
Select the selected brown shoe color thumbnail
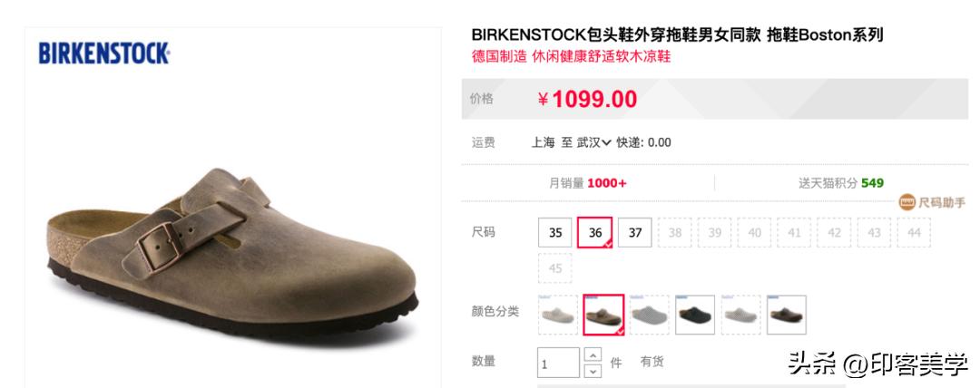pos(603,315)
